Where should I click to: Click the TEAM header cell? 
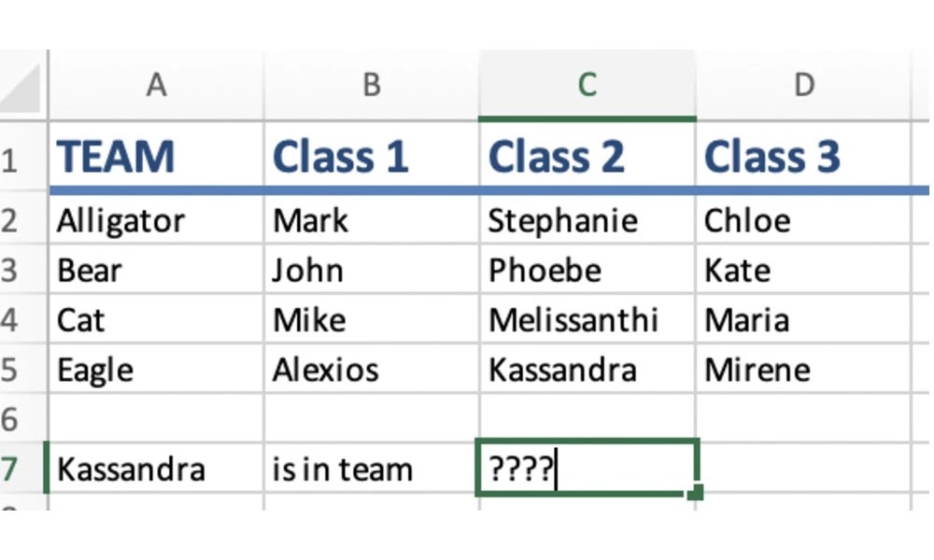[156, 157]
